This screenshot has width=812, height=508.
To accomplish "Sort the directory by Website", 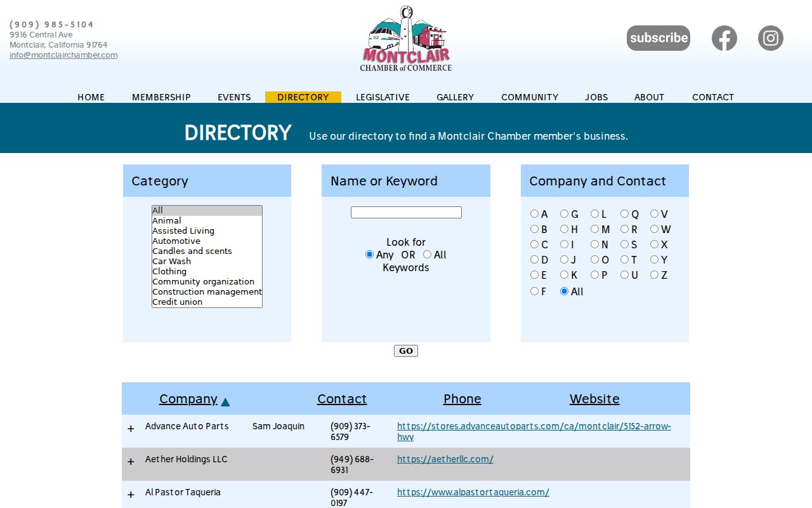I will pyautogui.click(x=594, y=399).
